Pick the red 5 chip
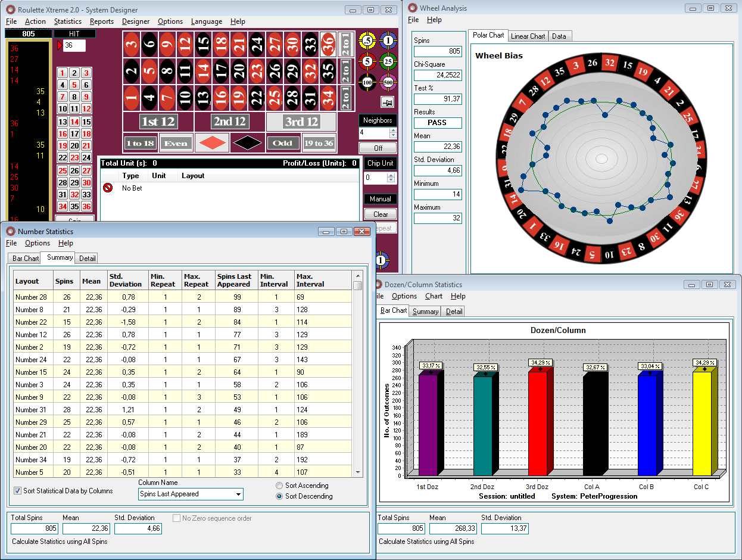The width and height of the screenshot is (742, 560). pyautogui.click(x=367, y=60)
